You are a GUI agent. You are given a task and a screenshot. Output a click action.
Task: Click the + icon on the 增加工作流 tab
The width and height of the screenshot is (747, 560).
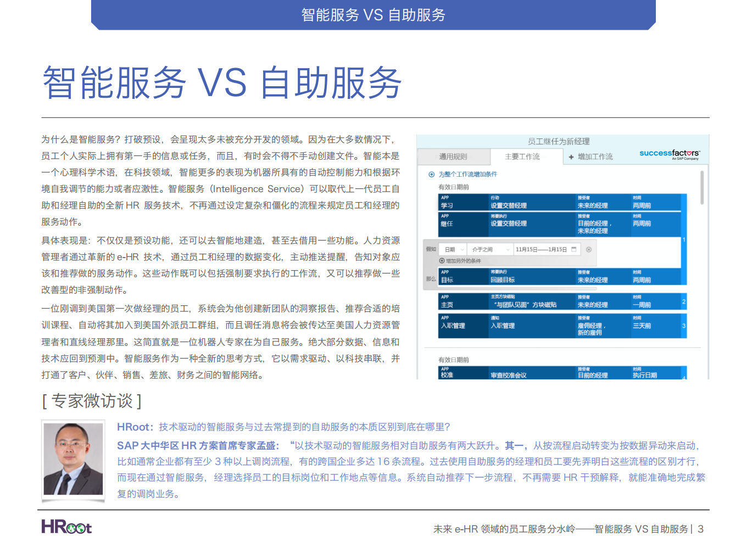571,157
